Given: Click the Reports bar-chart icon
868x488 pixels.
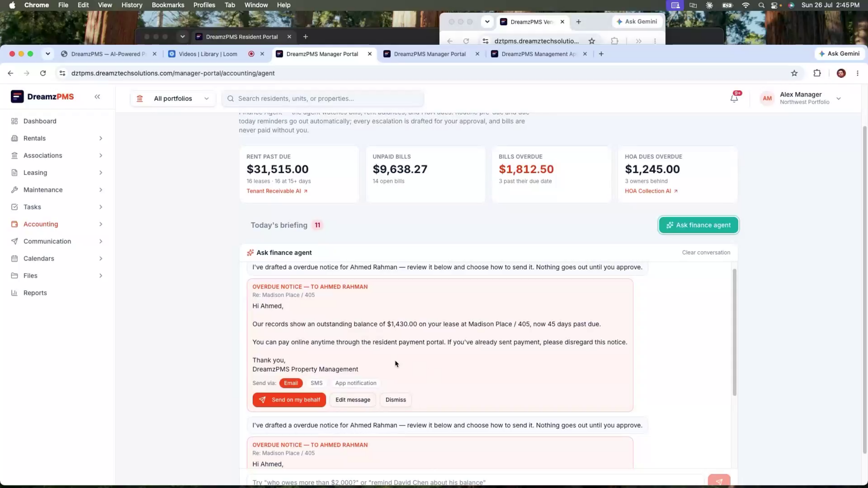Looking at the screenshot, I should tap(14, 293).
